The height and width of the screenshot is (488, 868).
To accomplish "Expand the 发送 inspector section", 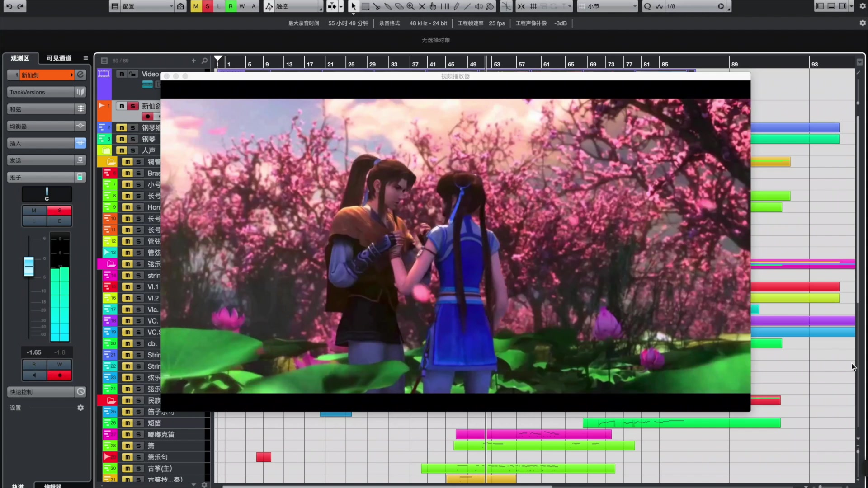I will 46,160.
